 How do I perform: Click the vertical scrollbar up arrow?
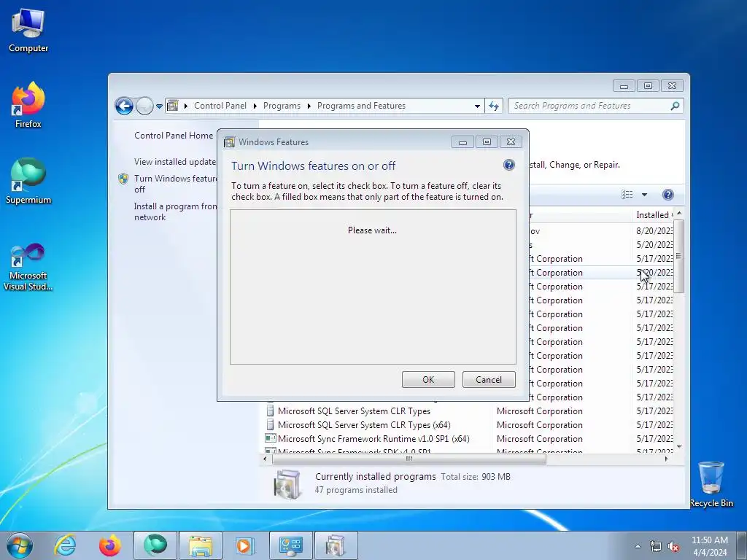pyautogui.click(x=679, y=214)
